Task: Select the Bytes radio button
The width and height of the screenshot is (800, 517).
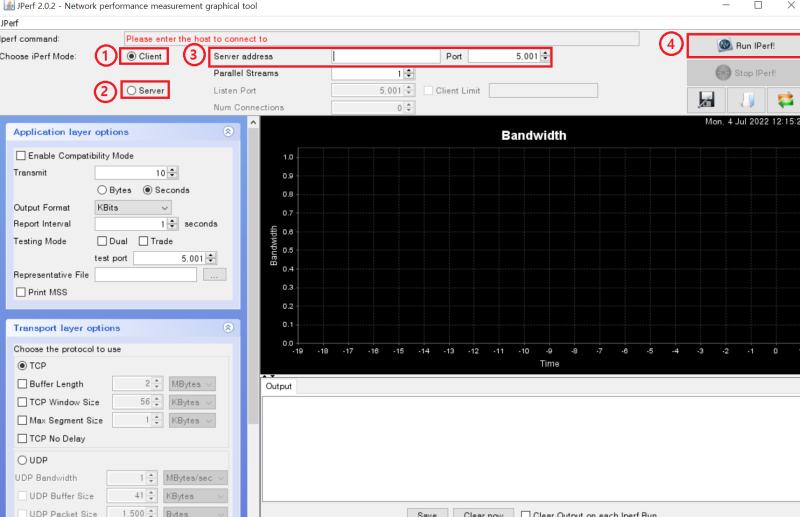Action: [102, 190]
